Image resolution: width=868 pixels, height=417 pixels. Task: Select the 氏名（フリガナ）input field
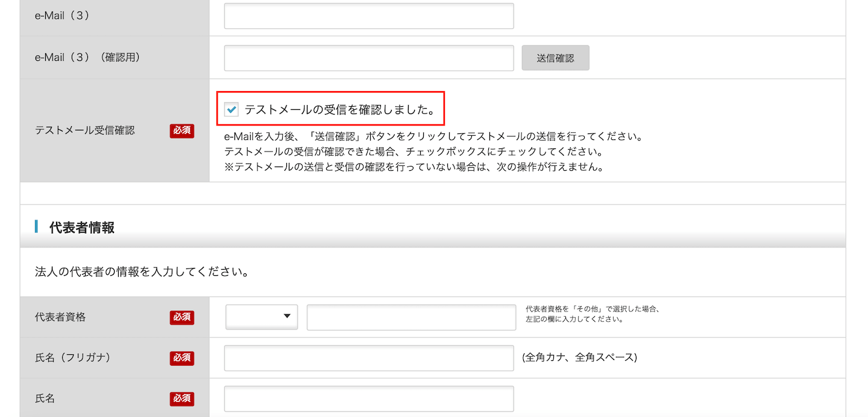pyautogui.click(x=369, y=358)
